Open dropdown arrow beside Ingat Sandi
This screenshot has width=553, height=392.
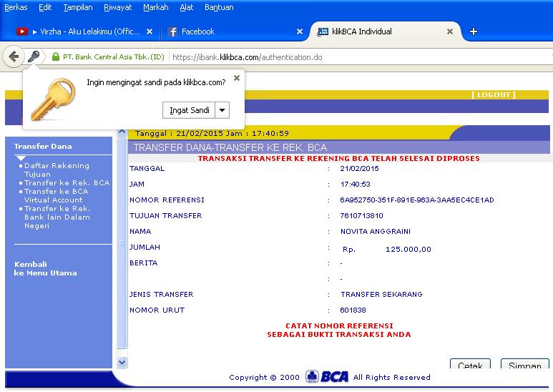[222, 110]
